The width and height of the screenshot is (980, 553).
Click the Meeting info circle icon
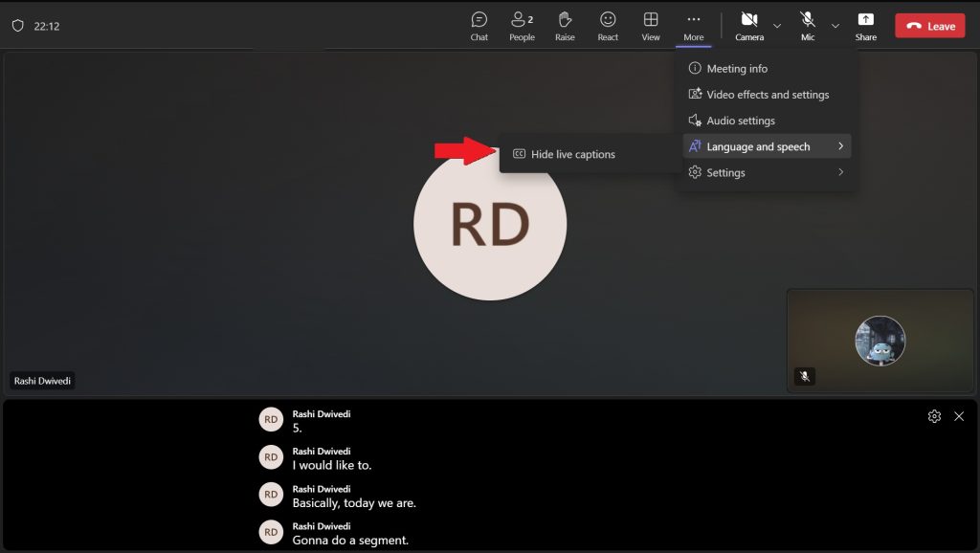(695, 68)
